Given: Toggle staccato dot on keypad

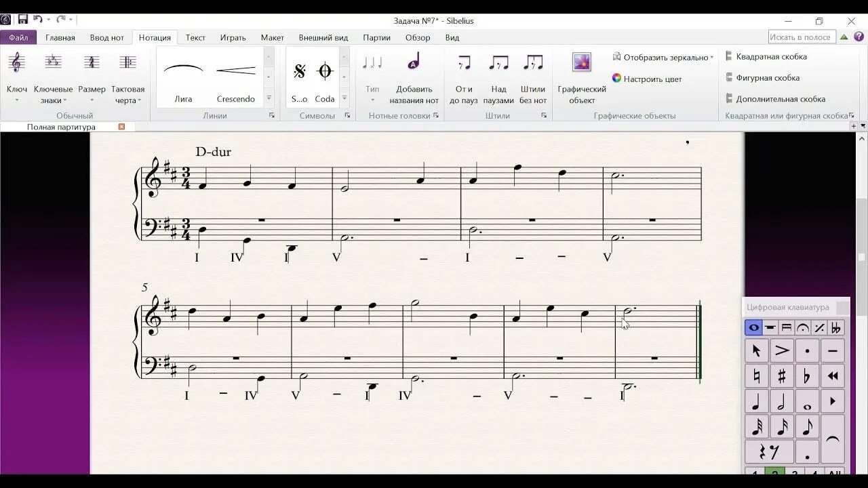Looking at the screenshot, I should pos(807,350).
